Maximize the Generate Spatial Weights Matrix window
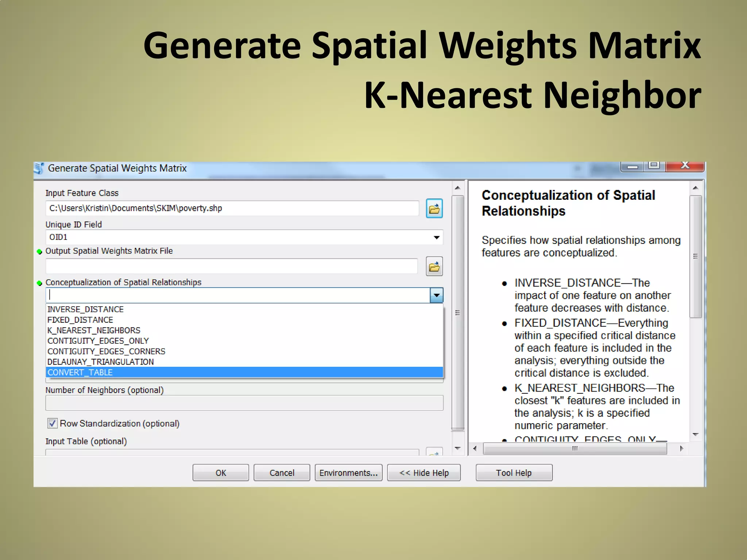The image size is (747, 560). pyautogui.click(x=654, y=166)
